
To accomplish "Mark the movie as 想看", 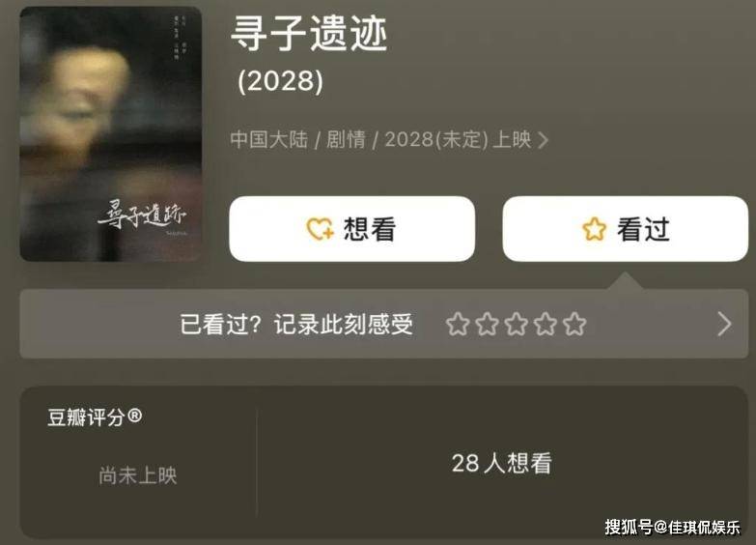I will coord(352,229).
